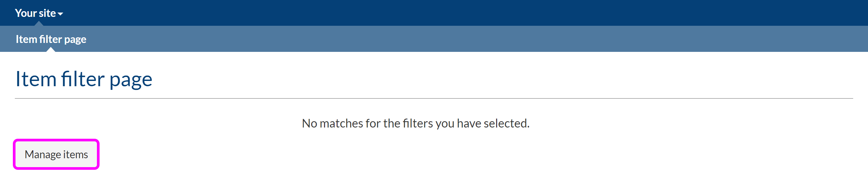The height and width of the screenshot is (183, 868).
Task: Click the large Item filter page heading
Action: (84, 79)
